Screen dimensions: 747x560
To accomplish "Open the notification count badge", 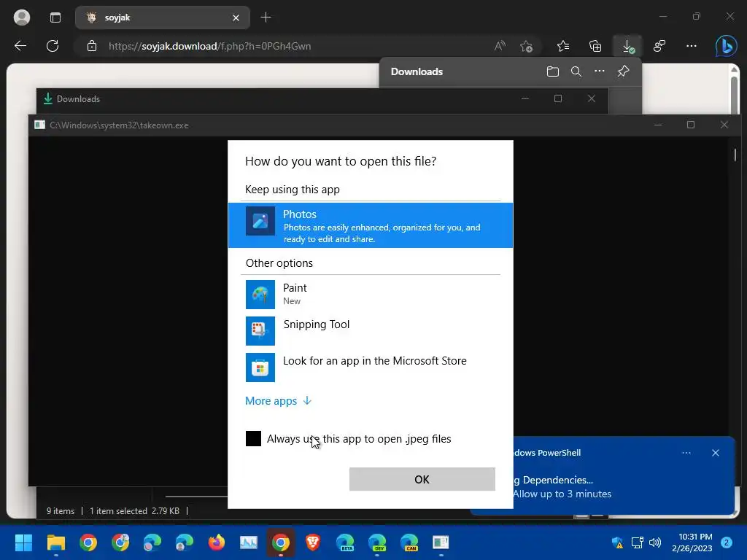I will tap(727, 542).
